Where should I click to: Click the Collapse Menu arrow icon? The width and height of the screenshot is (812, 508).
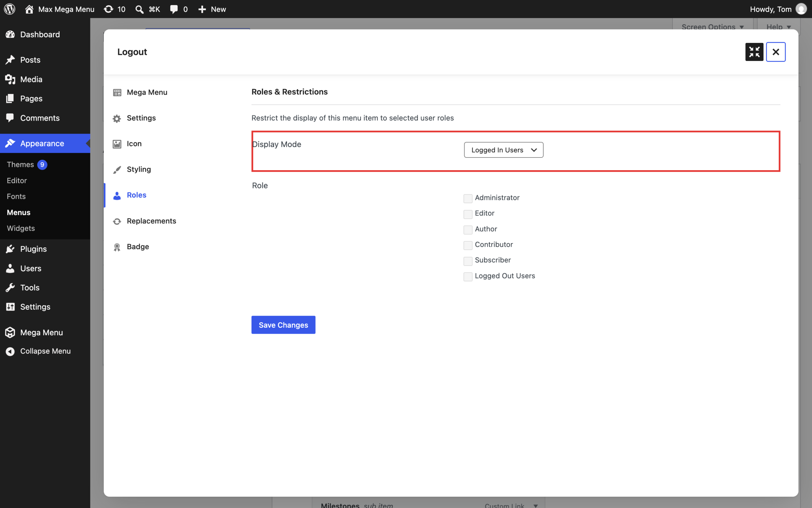point(10,351)
